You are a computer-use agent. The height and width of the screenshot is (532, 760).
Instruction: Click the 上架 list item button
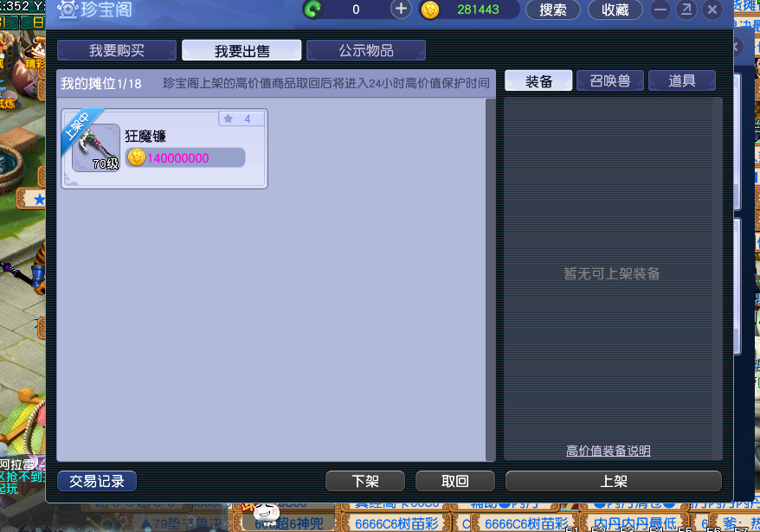614,481
